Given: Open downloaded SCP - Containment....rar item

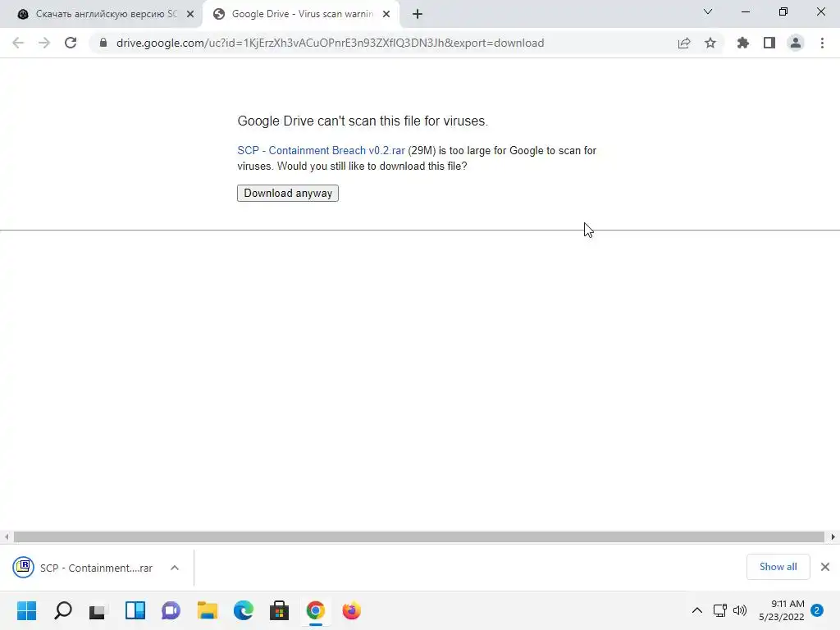Looking at the screenshot, I should click(83, 568).
